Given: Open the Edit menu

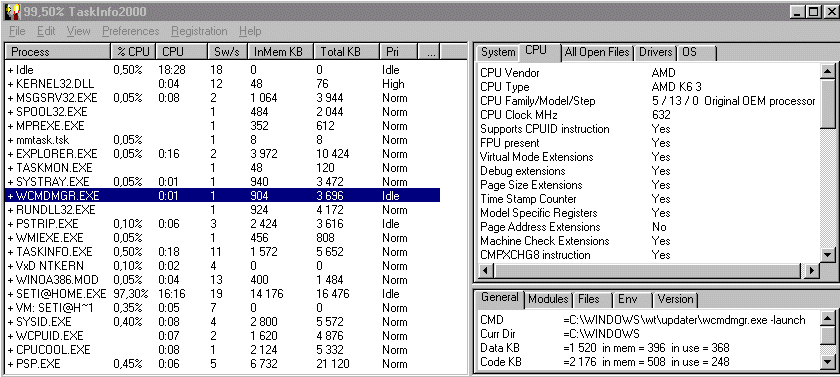Looking at the screenshot, I should point(46,31).
